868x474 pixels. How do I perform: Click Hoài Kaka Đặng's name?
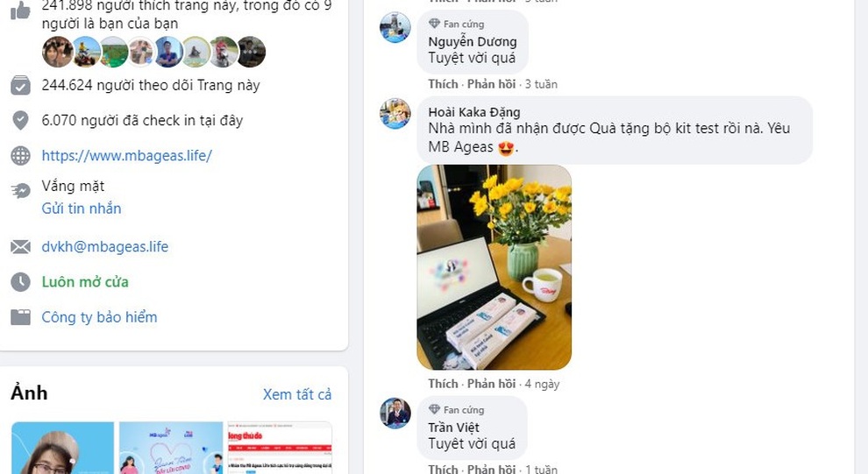point(474,112)
